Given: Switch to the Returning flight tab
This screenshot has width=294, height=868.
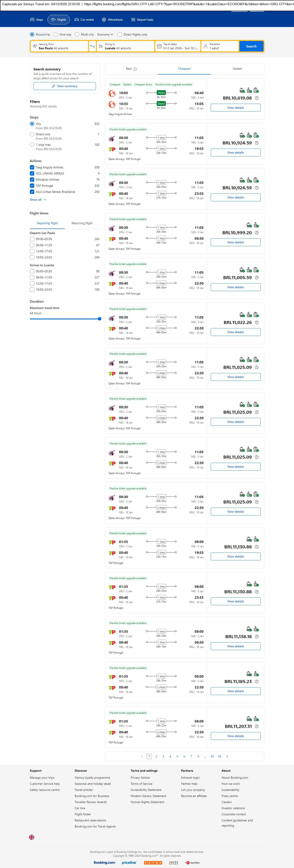Looking at the screenshot, I should (x=82, y=223).
